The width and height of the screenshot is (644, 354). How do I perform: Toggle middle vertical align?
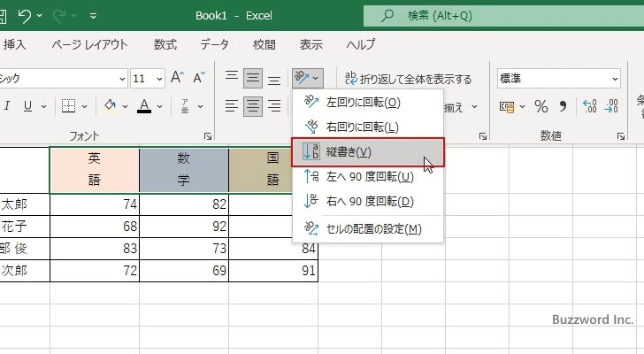[x=253, y=78]
